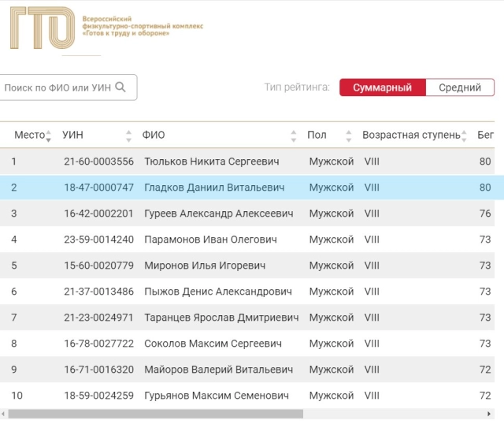Sort by Место column arrows
The image size is (504, 424).
pyautogui.click(x=49, y=136)
